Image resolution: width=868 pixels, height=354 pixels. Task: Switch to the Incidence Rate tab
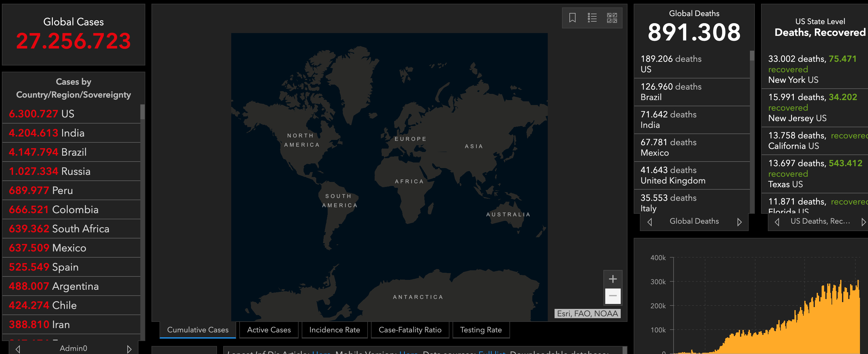[x=334, y=330]
